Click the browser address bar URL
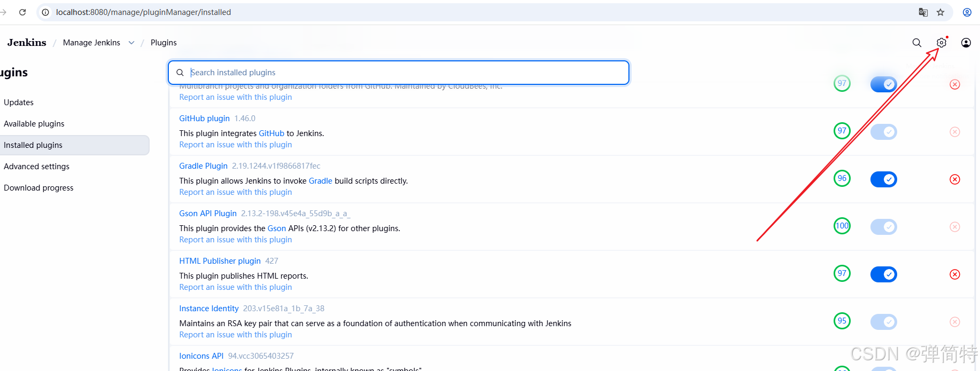 [143, 12]
